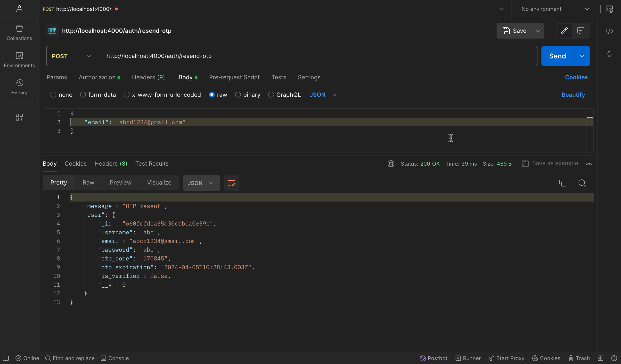Viewport: 621px width, 364px height.
Task: Open the Send button dropdown arrow
Action: click(x=582, y=56)
